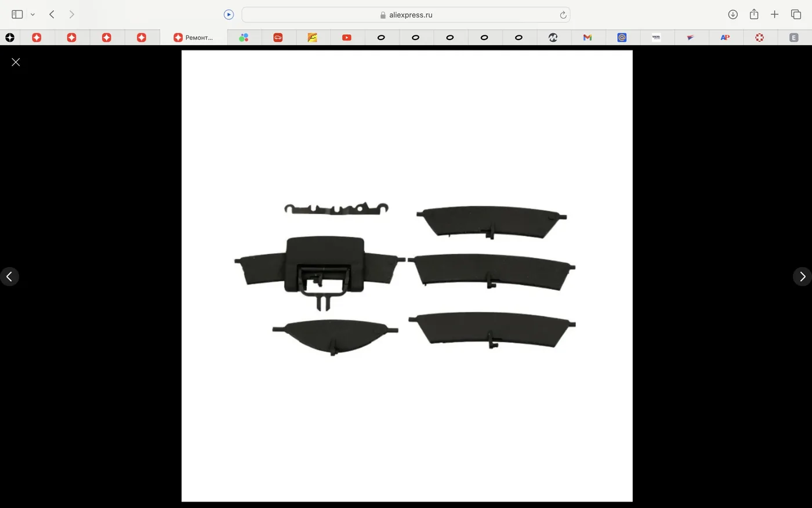This screenshot has width=812, height=508.
Task: Switch to the red-blue arrow icon tab
Action: 690,38
